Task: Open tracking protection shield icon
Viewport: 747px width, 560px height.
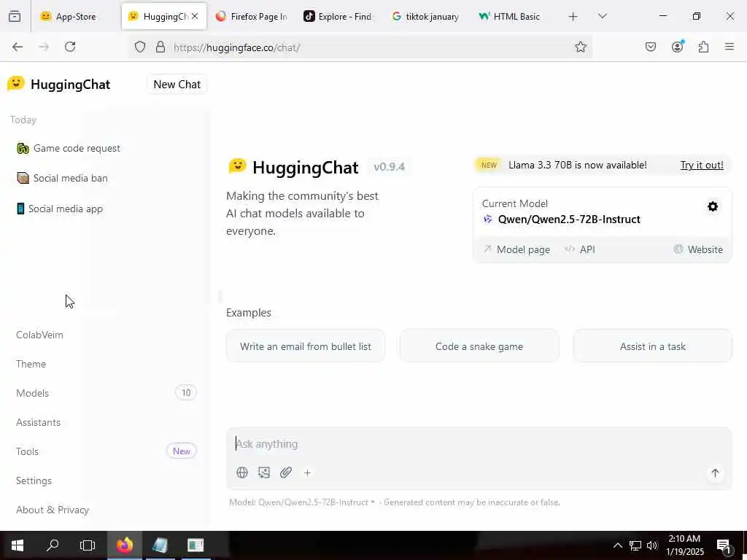Action: pyautogui.click(x=139, y=47)
